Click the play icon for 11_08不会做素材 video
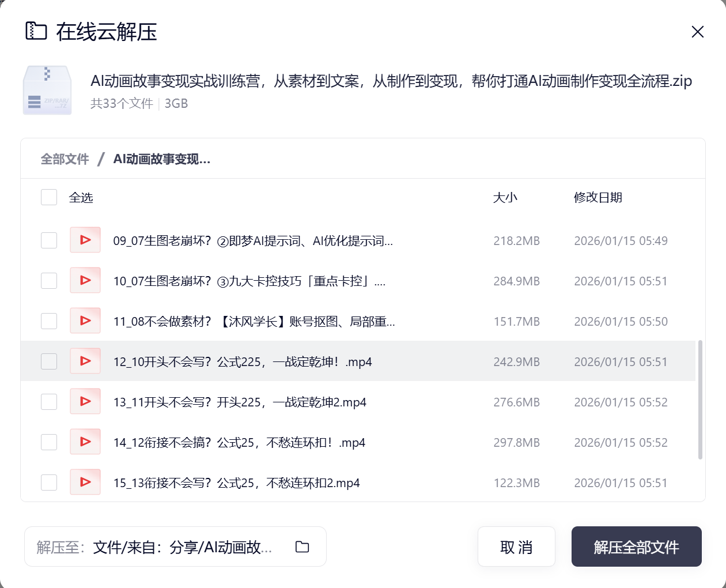Viewport: 726px width, 588px height. point(85,321)
